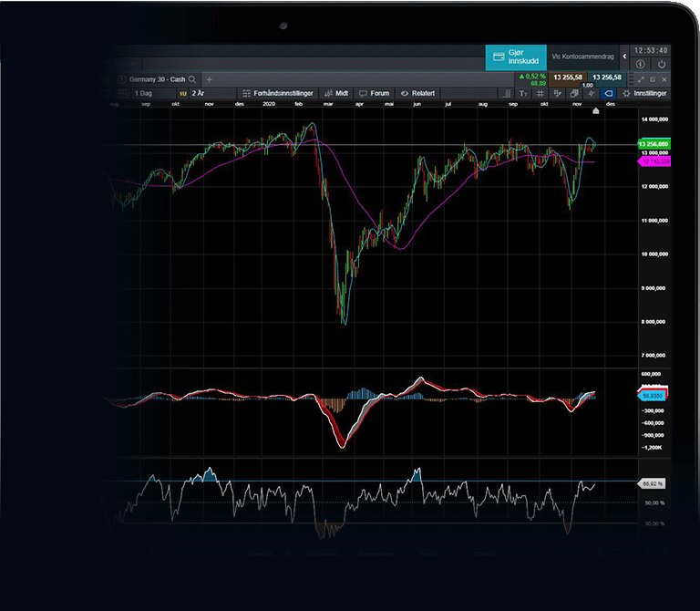Click the text annotation Tт tool
The height and width of the screenshot is (611, 700).
tap(523, 93)
